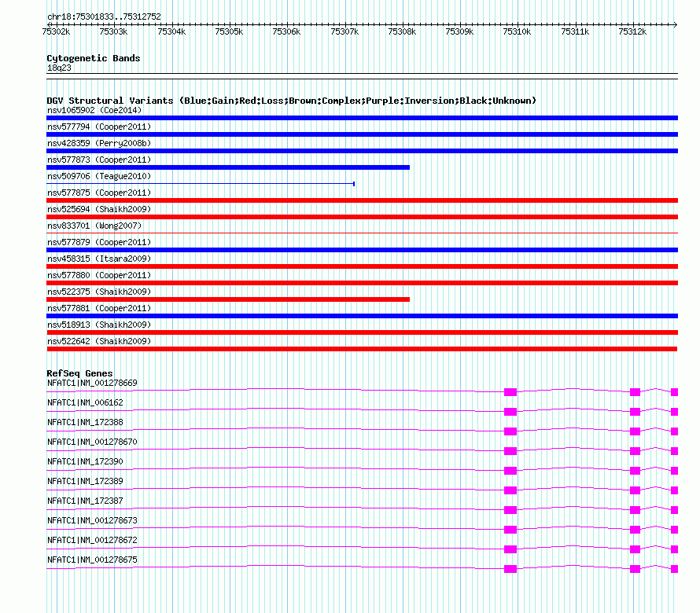Click the 75302k ruler label
The image size is (700, 613).
56,31
